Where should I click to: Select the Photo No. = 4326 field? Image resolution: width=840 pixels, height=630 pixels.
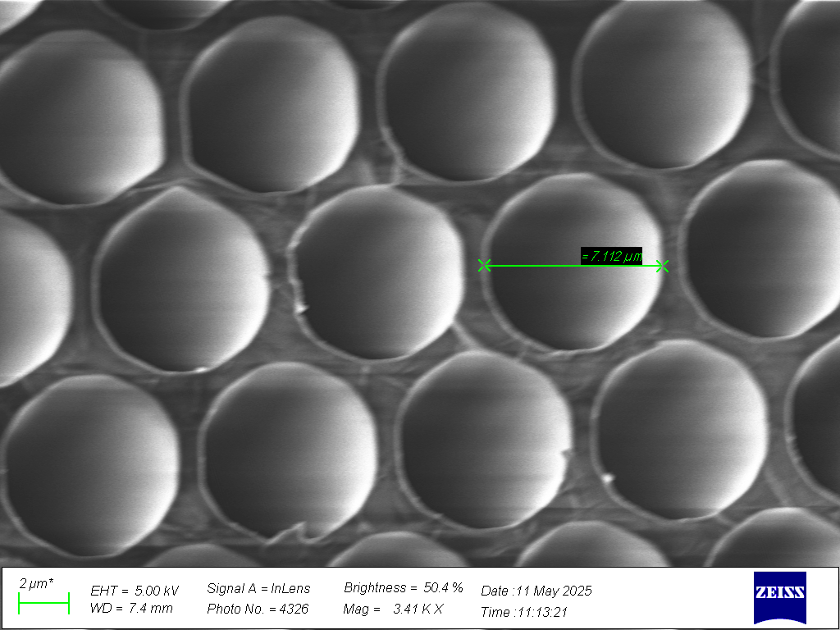click(x=258, y=609)
